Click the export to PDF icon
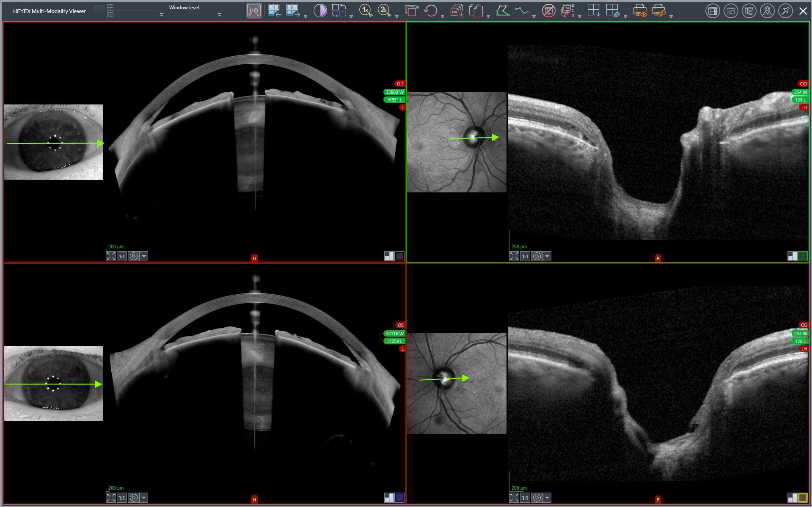812x507 pixels. [457, 11]
